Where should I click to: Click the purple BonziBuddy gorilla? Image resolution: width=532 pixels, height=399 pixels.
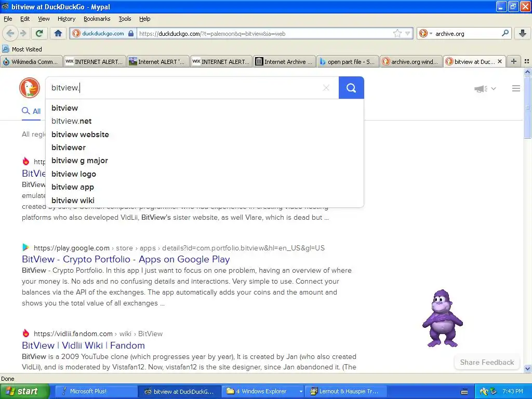[443, 318]
